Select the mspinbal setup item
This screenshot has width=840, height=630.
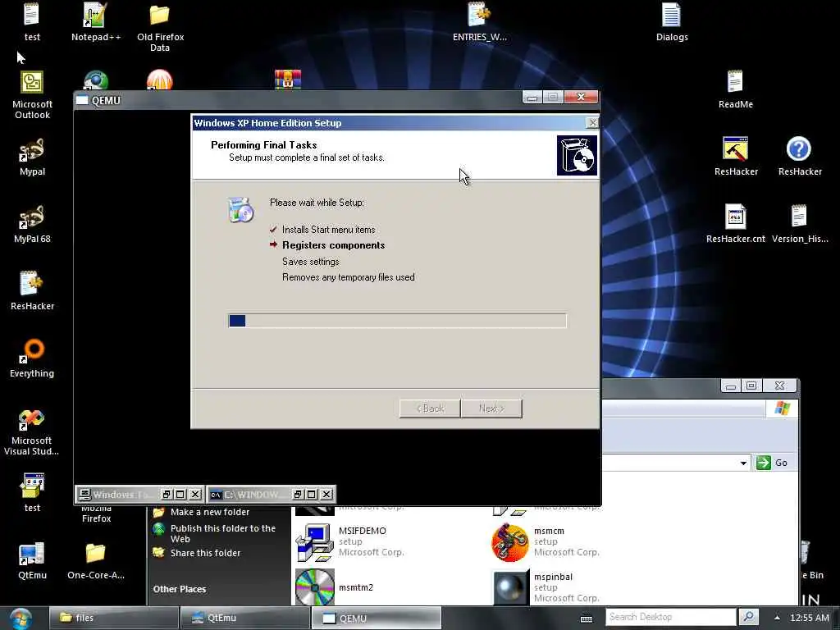546,587
